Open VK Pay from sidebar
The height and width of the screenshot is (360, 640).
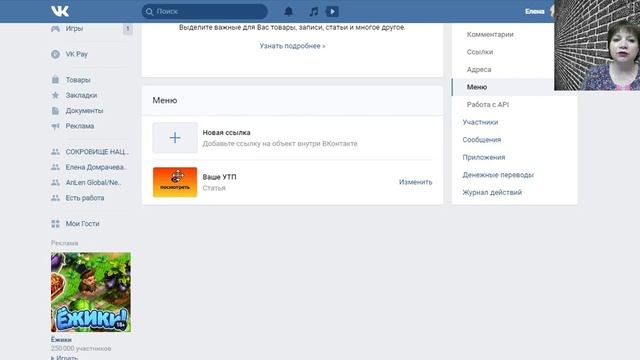click(77, 54)
